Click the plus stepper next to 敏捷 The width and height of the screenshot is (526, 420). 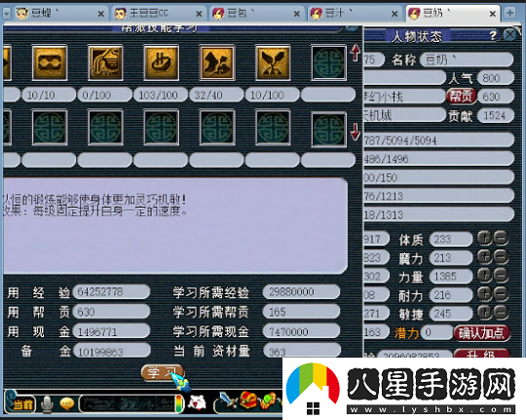tap(484, 313)
